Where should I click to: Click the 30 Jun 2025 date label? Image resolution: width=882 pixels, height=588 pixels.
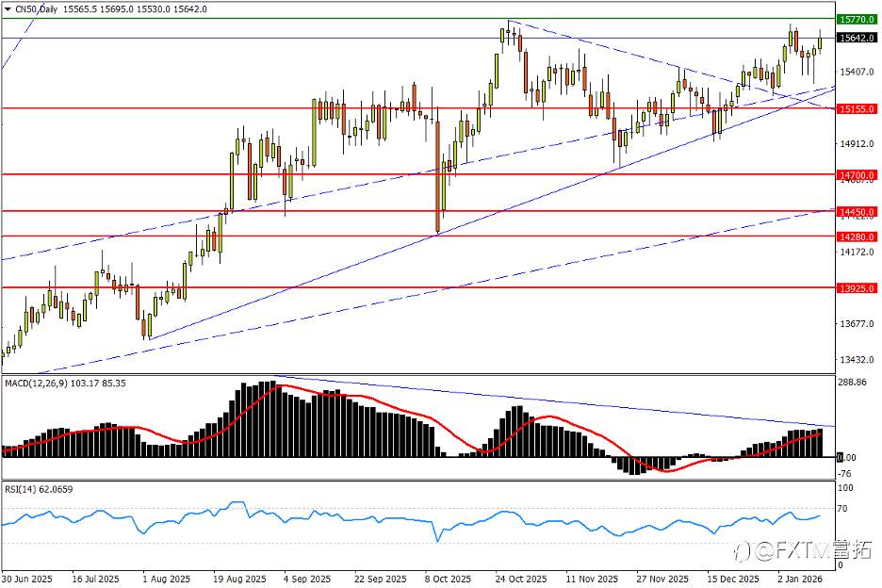coord(27,579)
